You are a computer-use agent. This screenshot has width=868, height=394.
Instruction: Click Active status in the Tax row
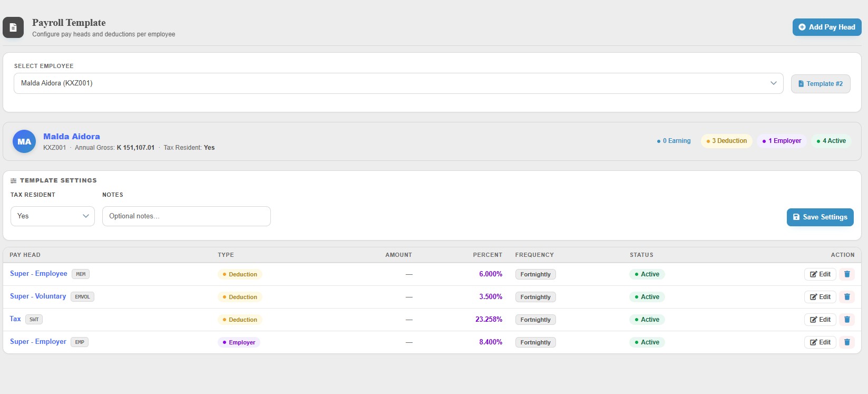tap(647, 320)
